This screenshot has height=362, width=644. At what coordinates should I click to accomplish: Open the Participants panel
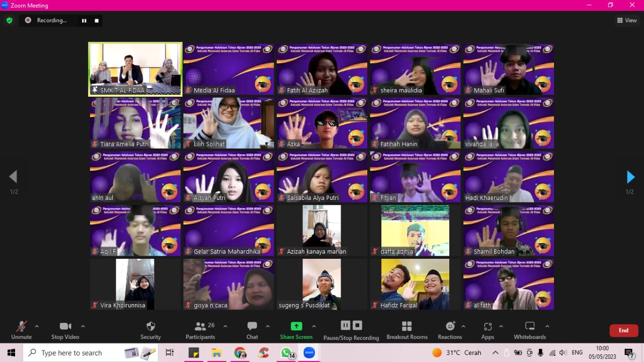click(x=201, y=330)
